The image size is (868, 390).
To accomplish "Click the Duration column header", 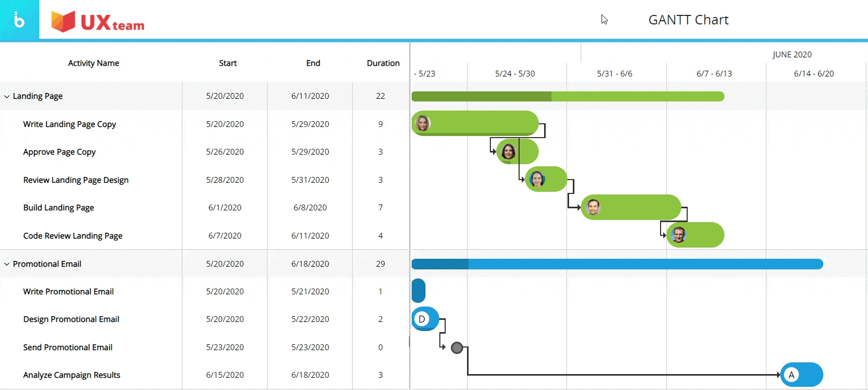I will [x=383, y=63].
